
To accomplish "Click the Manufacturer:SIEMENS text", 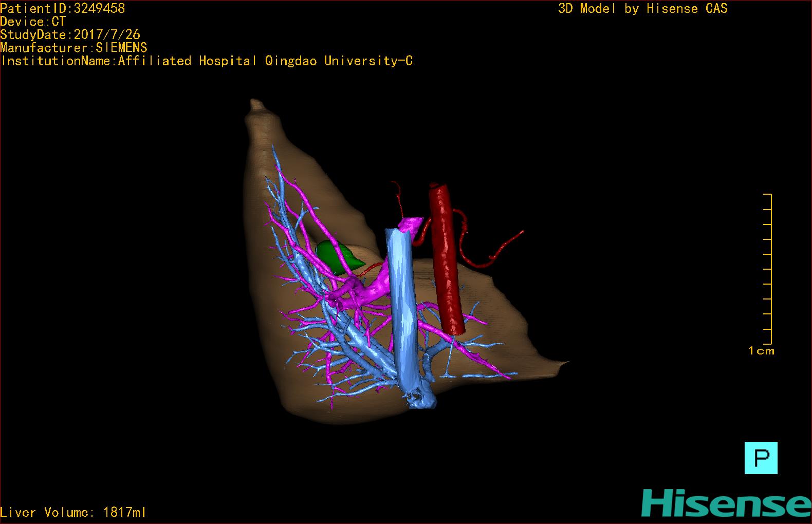I will pyautogui.click(x=73, y=48).
